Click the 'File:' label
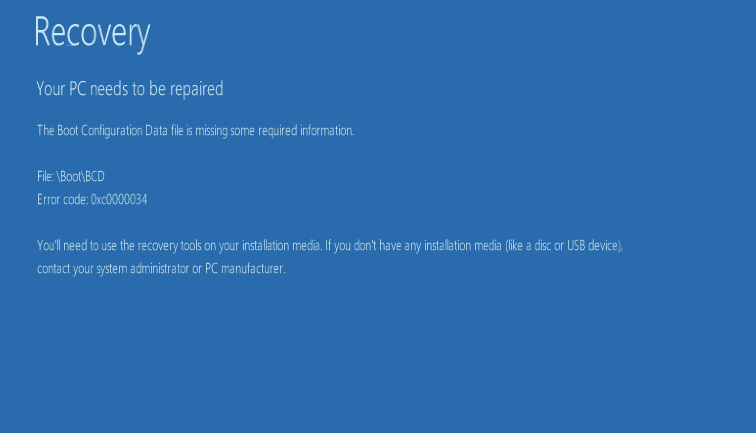This screenshot has width=756, height=433. point(46,177)
